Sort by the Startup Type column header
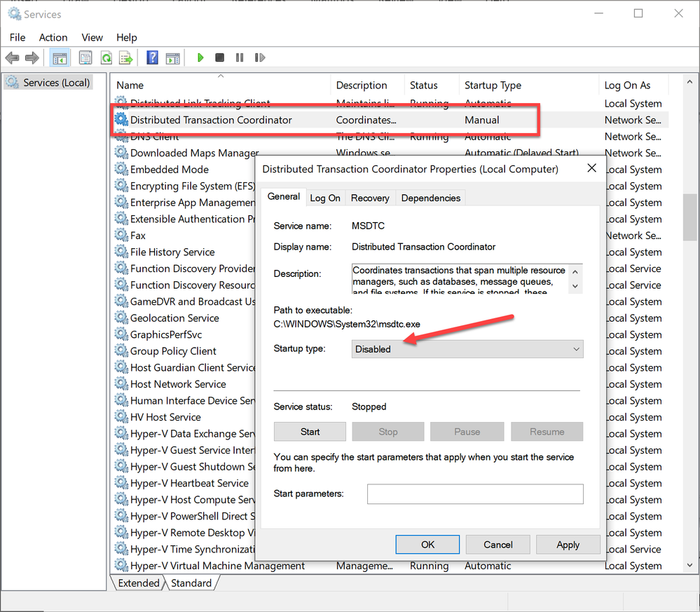This screenshot has height=612, width=700. pyautogui.click(x=529, y=85)
